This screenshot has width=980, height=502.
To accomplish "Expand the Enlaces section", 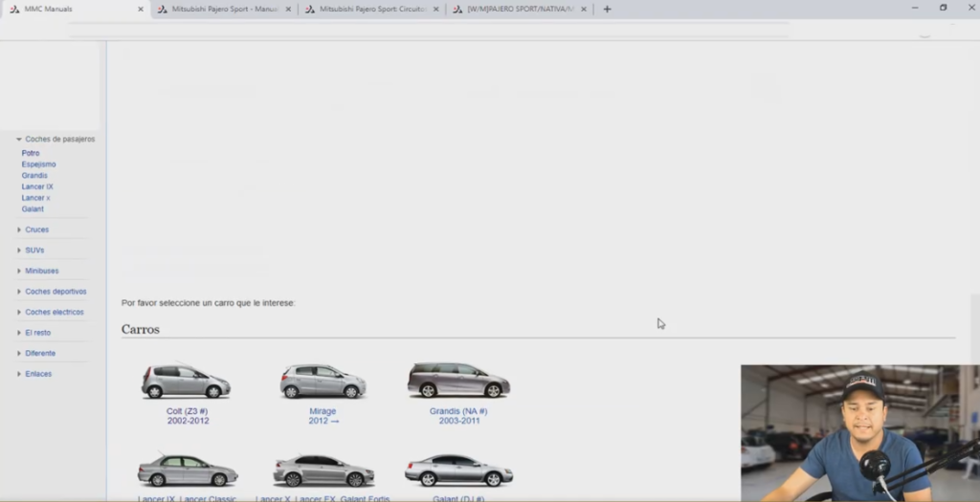I will (19, 374).
